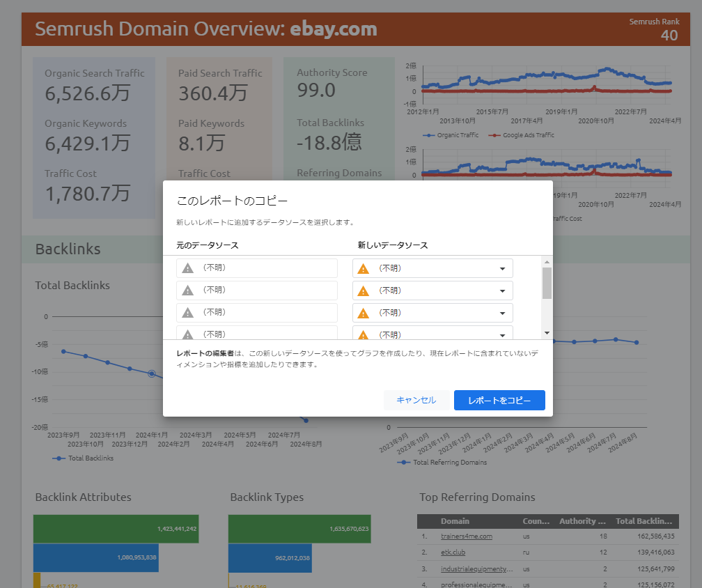Image resolution: width=702 pixels, height=588 pixels.
Task: Click the green 1,635,670,623 bar in Backlink Types
Action: (299, 529)
